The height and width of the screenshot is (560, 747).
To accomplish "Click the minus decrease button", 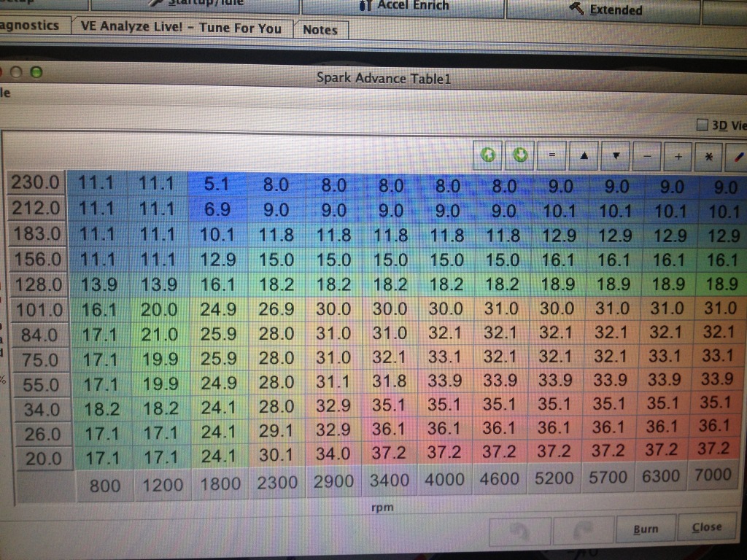I will 647,156.
